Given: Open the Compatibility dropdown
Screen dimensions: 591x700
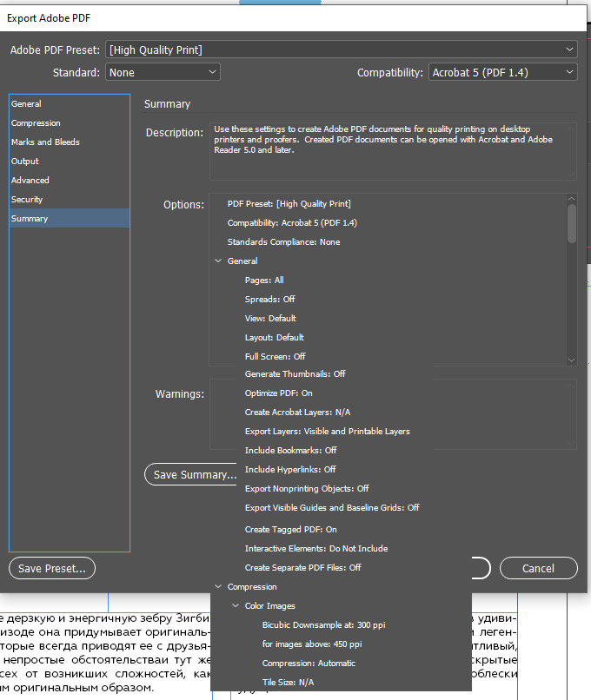Looking at the screenshot, I should coord(503,72).
